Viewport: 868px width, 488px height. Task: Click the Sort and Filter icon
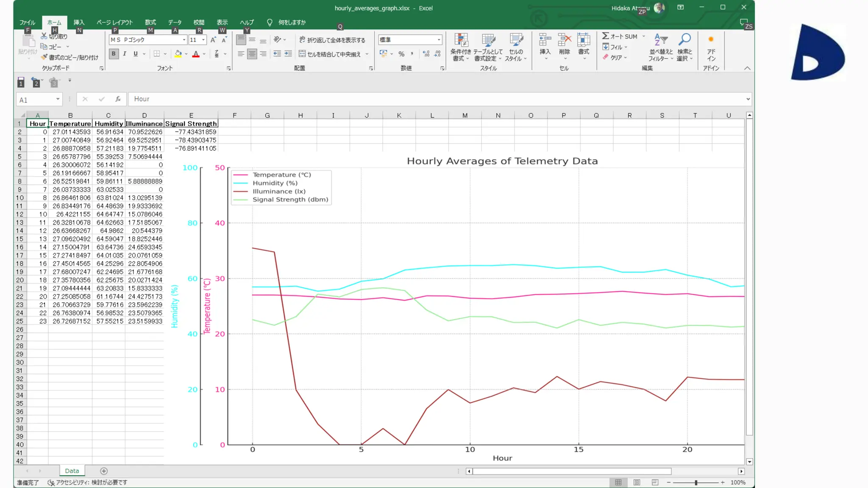tap(660, 40)
